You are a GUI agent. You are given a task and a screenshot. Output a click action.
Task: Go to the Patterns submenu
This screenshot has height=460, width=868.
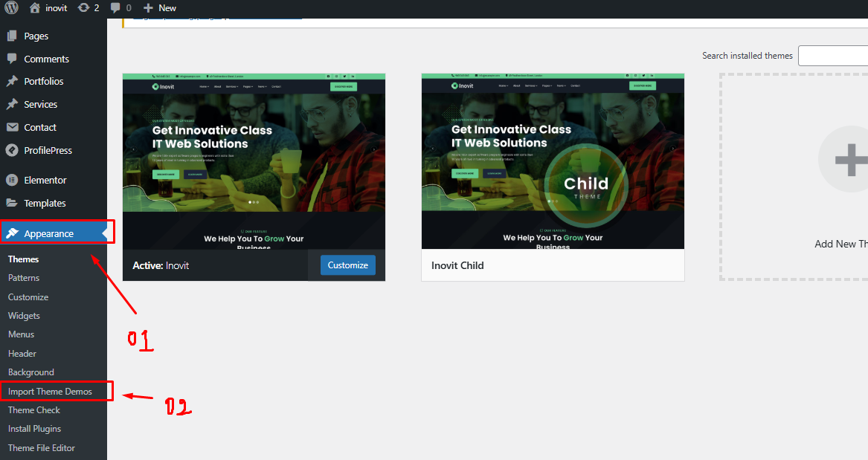click(x=24, y=277)
